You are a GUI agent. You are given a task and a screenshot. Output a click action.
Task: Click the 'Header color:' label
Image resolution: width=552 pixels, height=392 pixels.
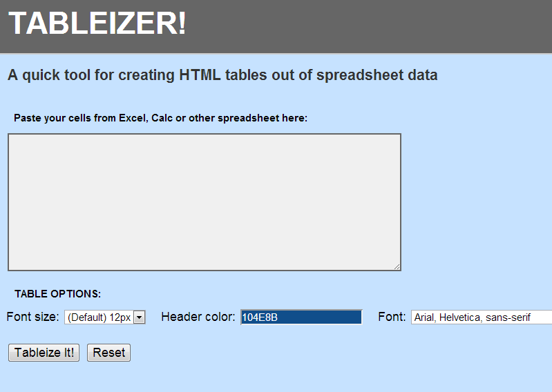(198, 317)
